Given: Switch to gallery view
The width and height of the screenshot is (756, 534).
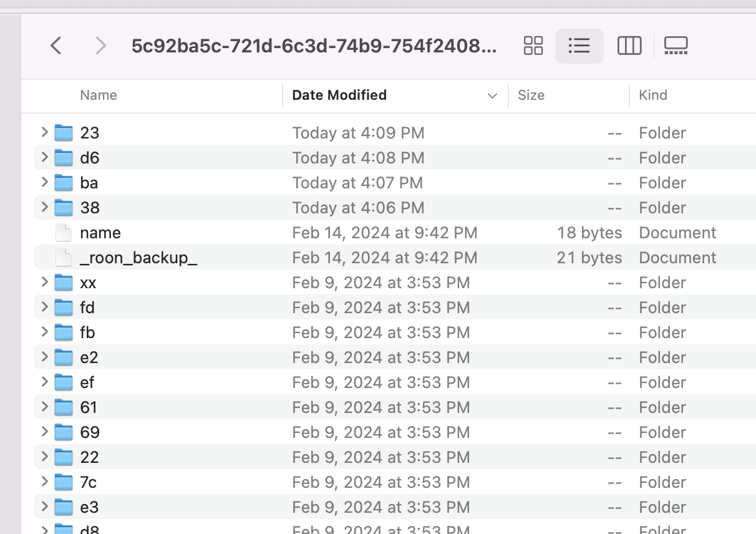Looking at the screenshot, I should (x=676, y=46).
